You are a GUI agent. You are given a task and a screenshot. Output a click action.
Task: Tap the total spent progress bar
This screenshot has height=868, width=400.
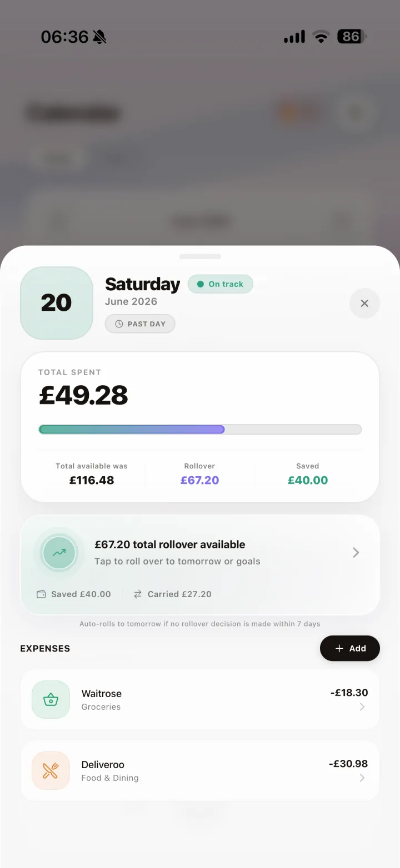[200, 430]
